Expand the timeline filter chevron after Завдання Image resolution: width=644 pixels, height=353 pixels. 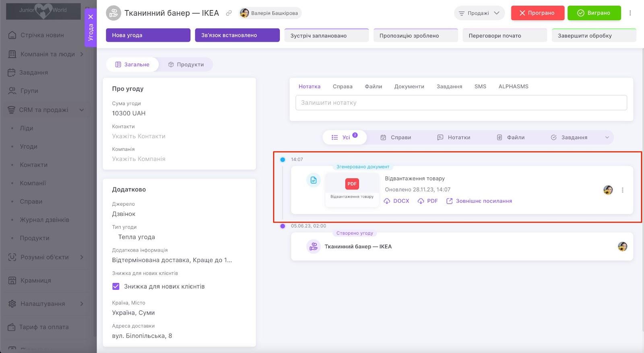tap(607, 137)
